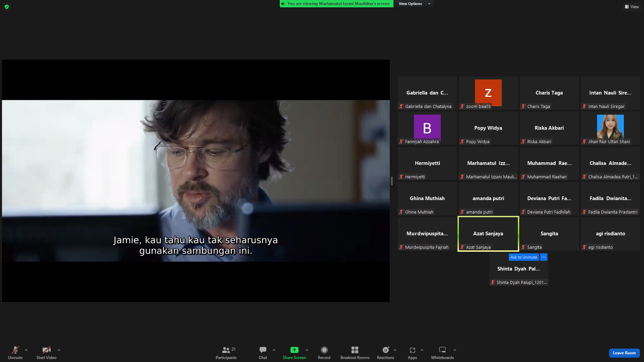Start recording with the Record button
Viewport: 644px width, 362px height.
tap(324, 353)
